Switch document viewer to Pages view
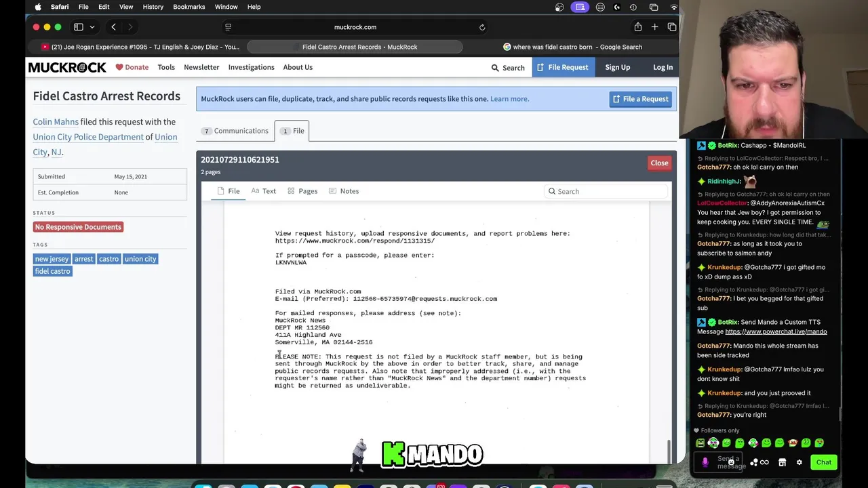Screen dimensions: 868x488 coord(302,191)
